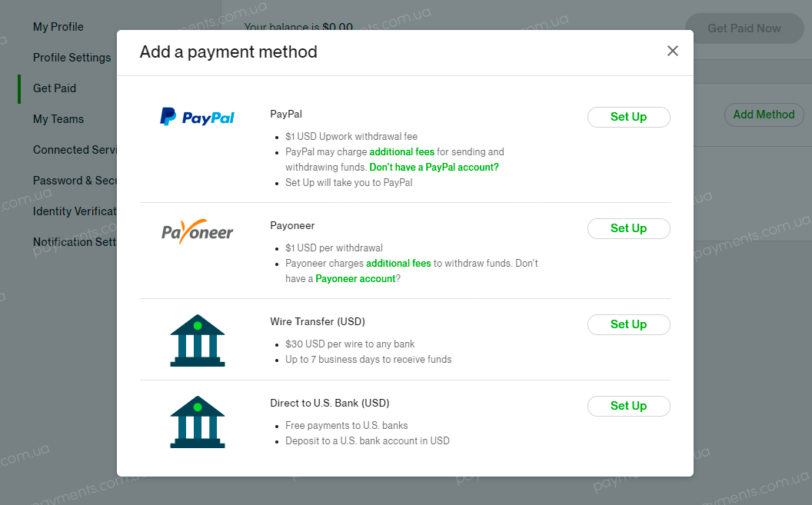
Task: Click the PayPal logo
Action: click(x=198, y=117)
